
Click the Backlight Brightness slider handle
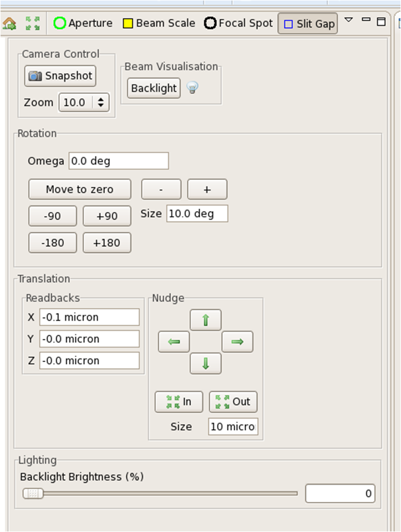point(33,493)
